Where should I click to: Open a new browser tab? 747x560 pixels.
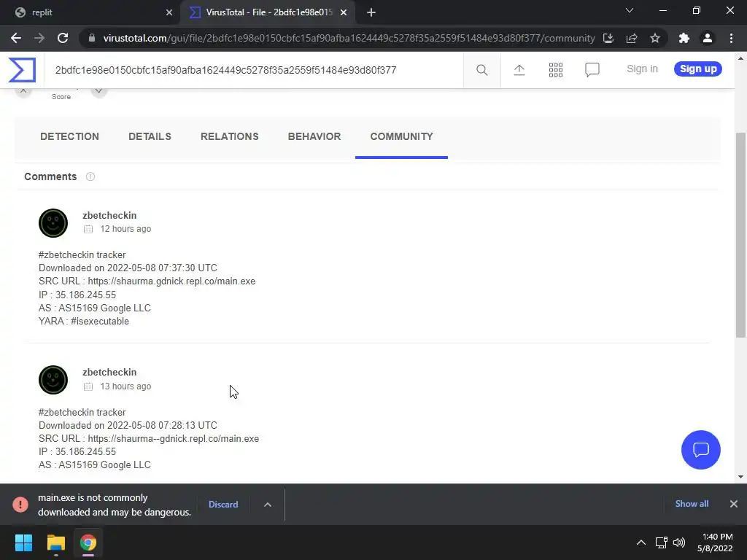tap(371, 12)
